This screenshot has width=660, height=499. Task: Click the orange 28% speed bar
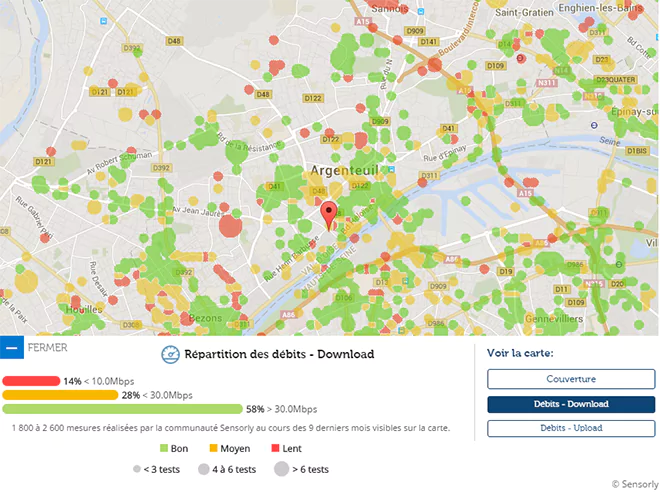tap(60, 395)
